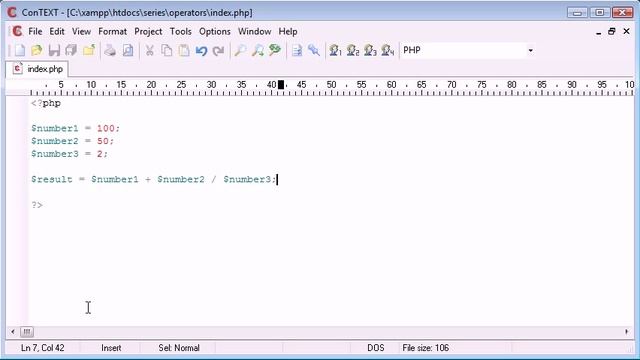This screenshot has height=360, width=640.
Task: Click the Open file folder icon
Action: (37, 51)
